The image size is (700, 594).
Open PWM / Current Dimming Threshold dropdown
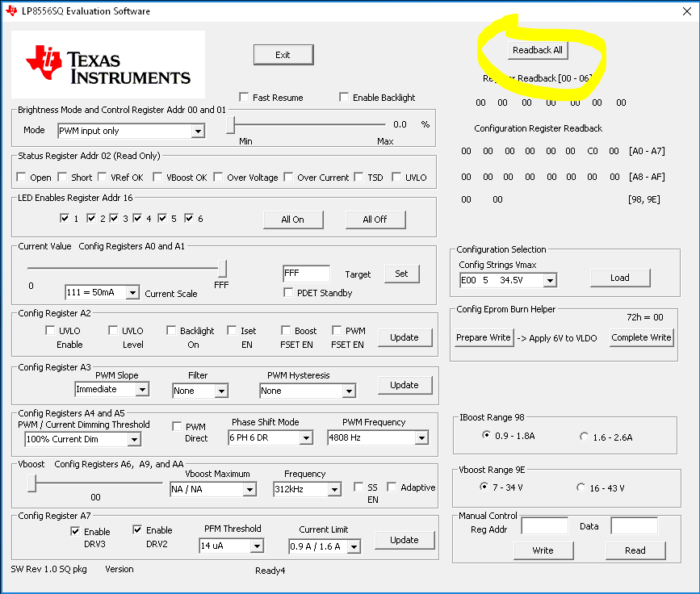[83, 439]
